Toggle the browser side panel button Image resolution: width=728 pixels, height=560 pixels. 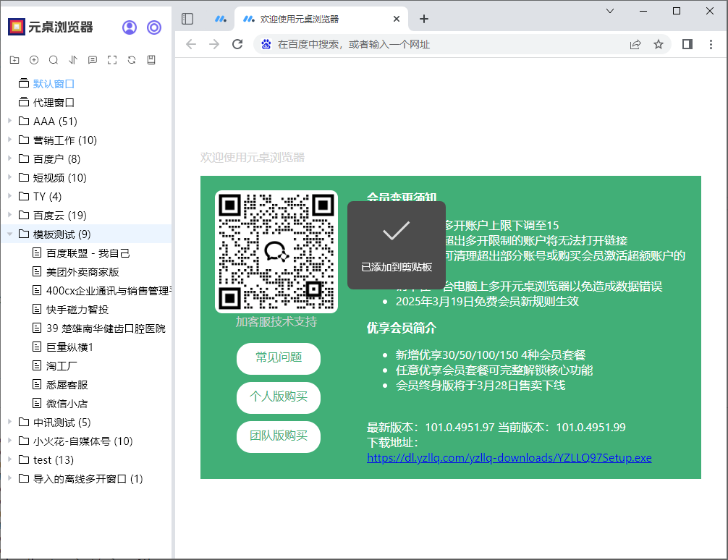687,44
